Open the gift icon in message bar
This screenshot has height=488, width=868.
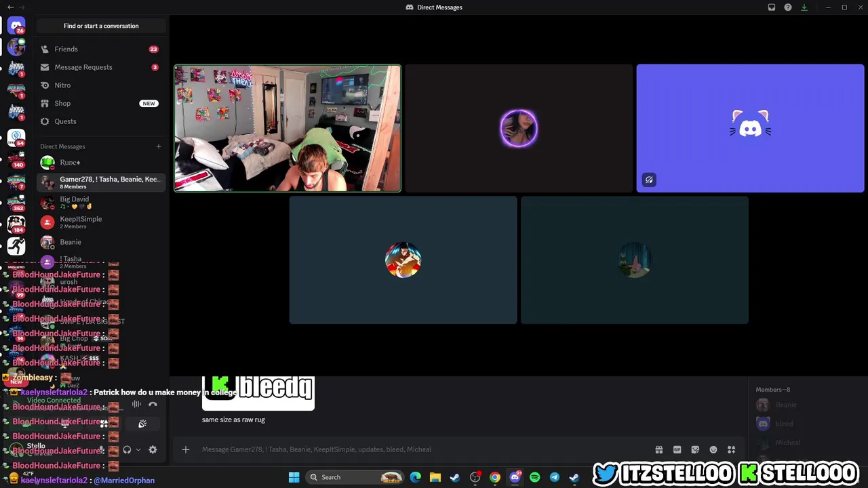pyautogui.click(x=658, y=449)
